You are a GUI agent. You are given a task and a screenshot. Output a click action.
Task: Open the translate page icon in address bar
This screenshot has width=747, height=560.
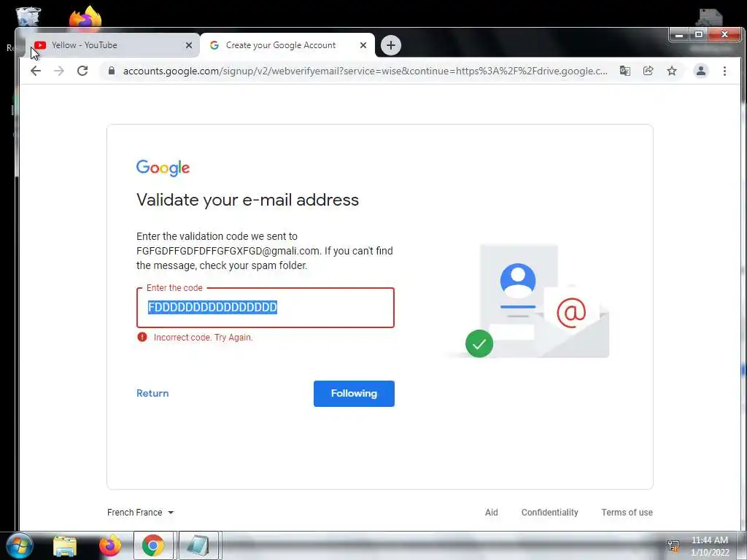tap(625, 71)
